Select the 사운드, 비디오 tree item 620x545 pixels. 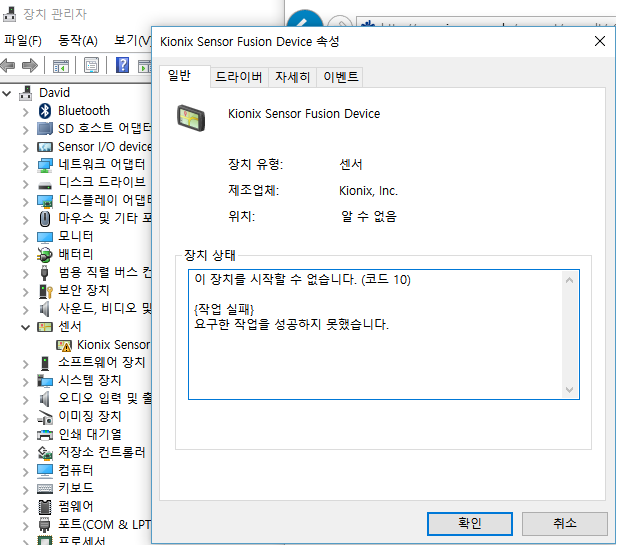(105, 308)
